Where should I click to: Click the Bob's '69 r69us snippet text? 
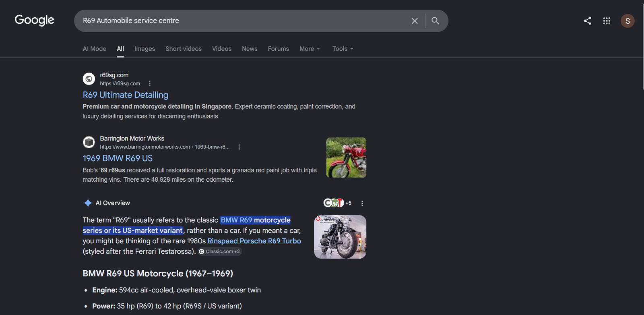click(200, 175)
